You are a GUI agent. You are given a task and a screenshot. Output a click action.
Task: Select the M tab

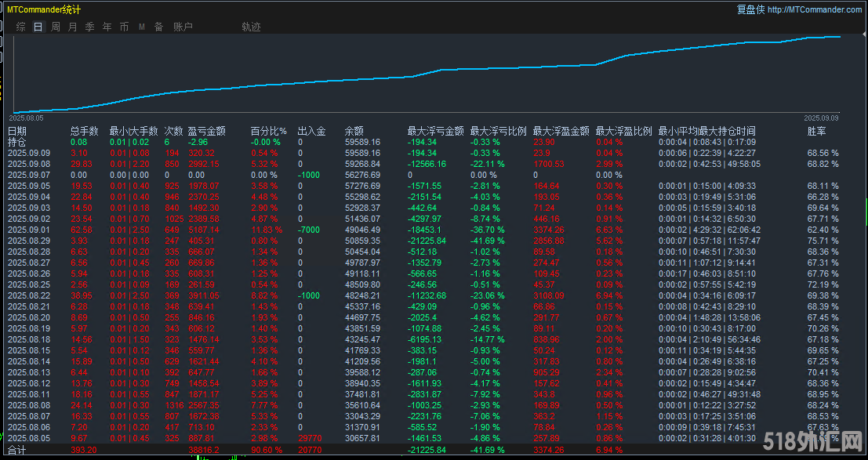pyautogui.click(x=142, y=27)
